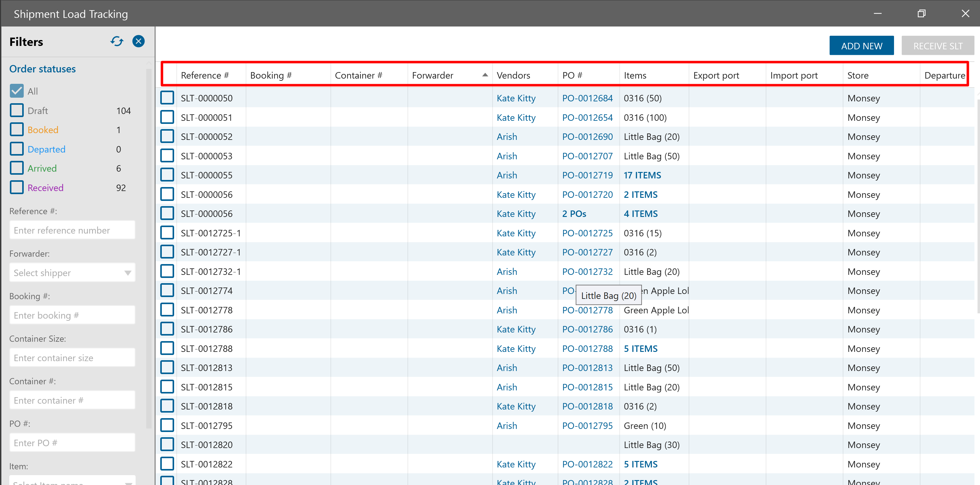Click the Forwarder column sort arrow
This screenshot has height=485, width=980.
pyautogui.click(x=485, y=75)
